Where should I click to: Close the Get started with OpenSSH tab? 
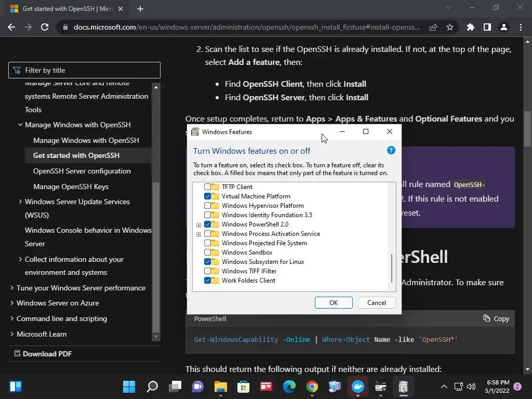pos(121,9)
